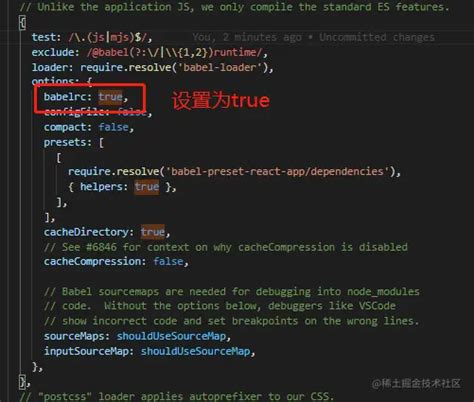Click the git blame annotation 'You, 2 minutes ago'
The width and height of the screenshot is (474, 402).
pos(247,37)
